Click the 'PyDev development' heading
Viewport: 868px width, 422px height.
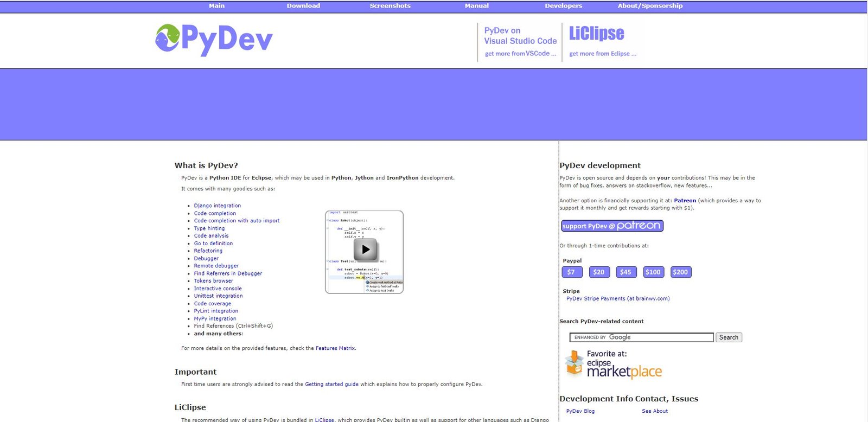tap(600, 165)
